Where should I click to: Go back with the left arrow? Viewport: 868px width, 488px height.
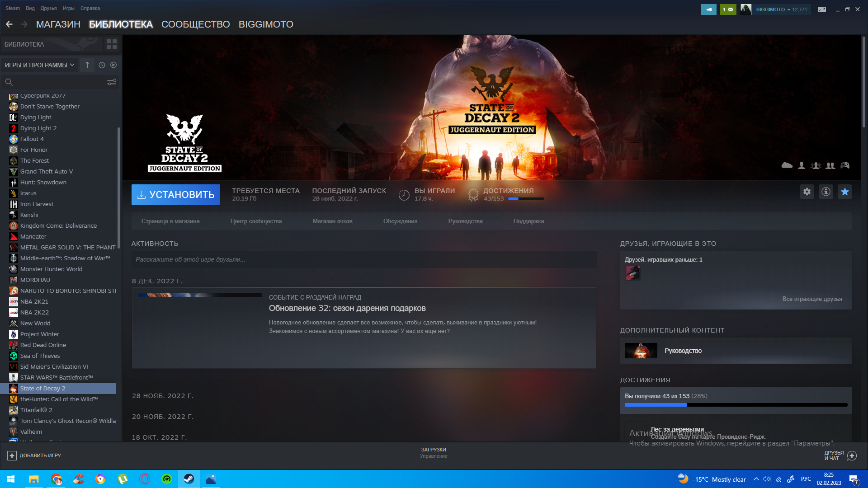[x=9, y=24]
